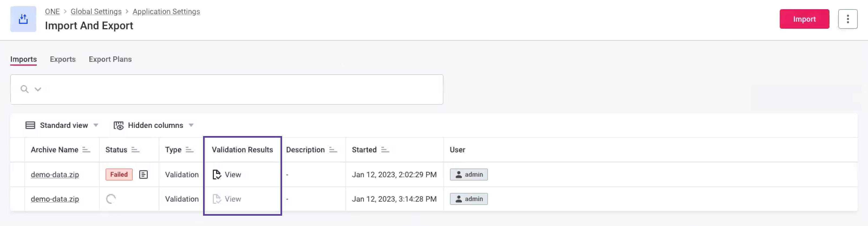Open the import/export page icon
This screenshot has width=868, height=226.
tap(23, 19)
